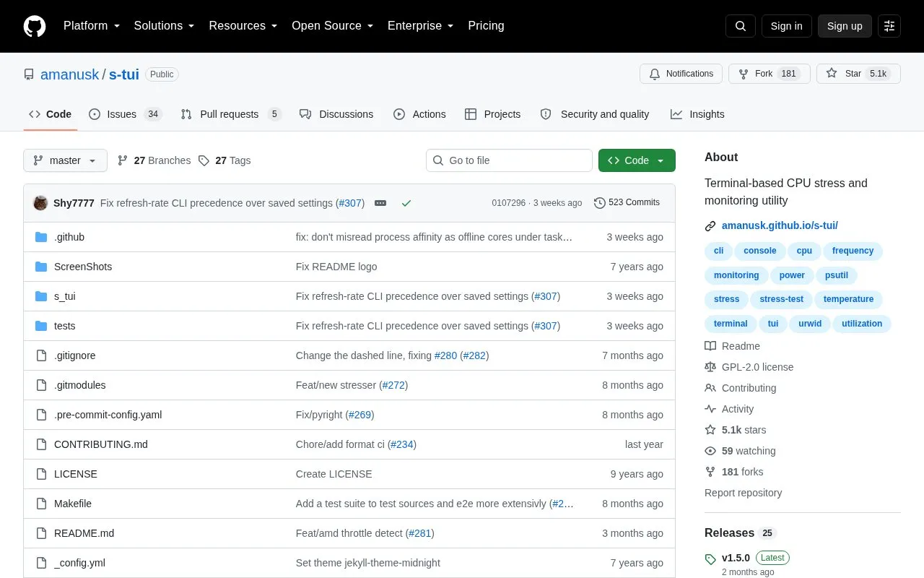Open the Insights tab

pos(697,114)
